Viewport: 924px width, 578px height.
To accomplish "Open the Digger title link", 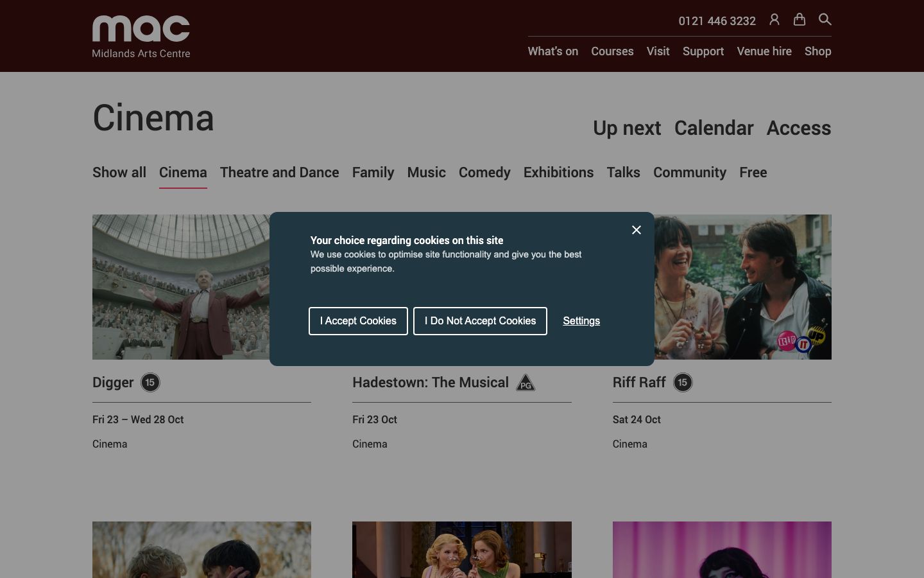I will (x=113, y=383).
